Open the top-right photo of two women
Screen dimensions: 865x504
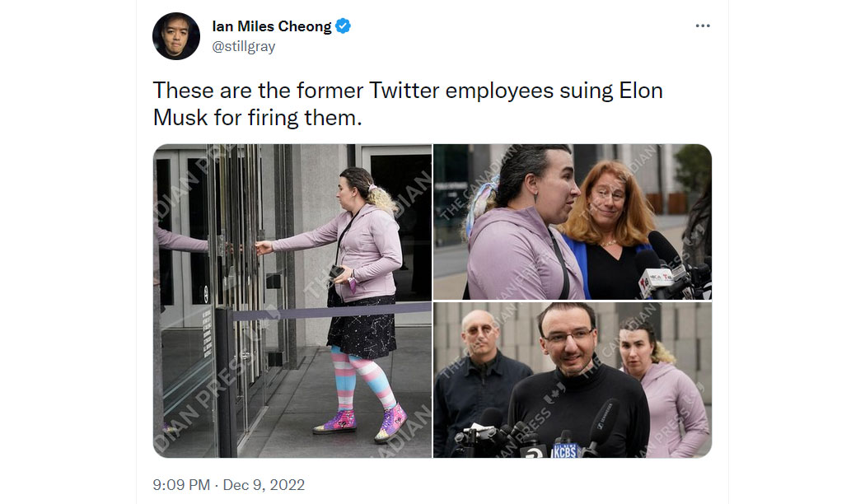pos(573,222)
